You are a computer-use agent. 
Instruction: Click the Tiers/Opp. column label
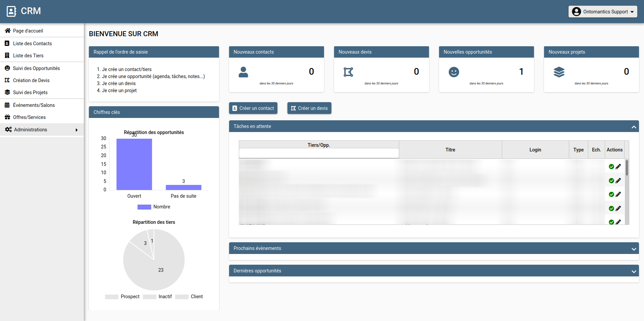(319, 145)
